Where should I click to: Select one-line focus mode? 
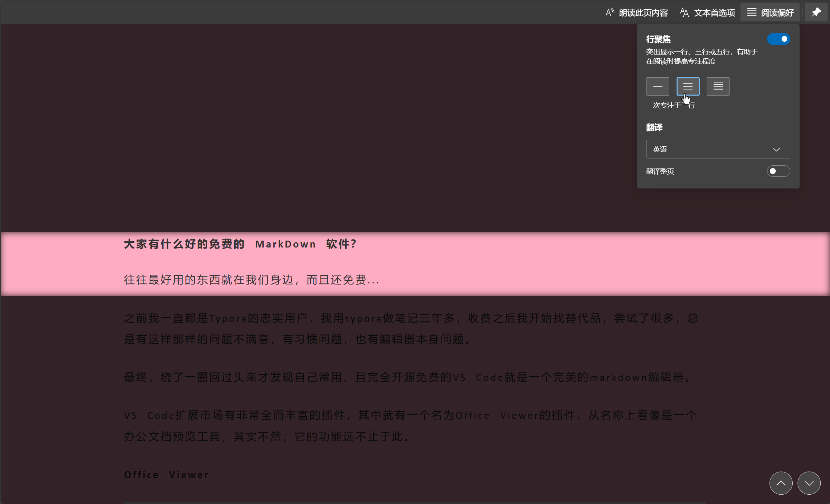click(658, 86)
